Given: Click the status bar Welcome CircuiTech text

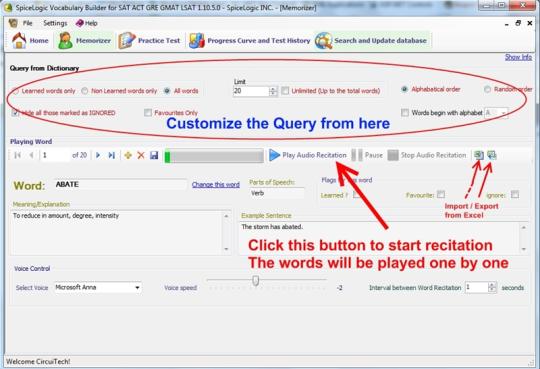Looking at the screenshot, I should click(x=38, y=361).
